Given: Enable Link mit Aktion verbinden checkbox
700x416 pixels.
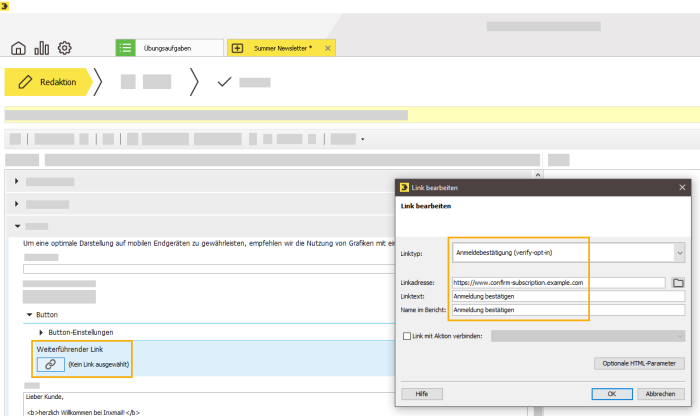Looking at the screenshot, I should (407, 336).
